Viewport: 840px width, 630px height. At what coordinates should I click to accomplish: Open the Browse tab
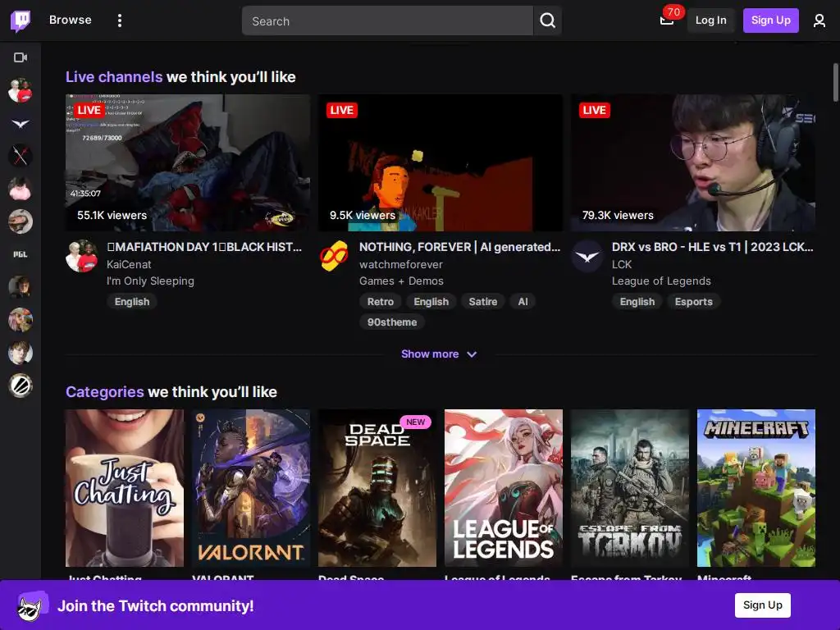(x=71, y=20)
